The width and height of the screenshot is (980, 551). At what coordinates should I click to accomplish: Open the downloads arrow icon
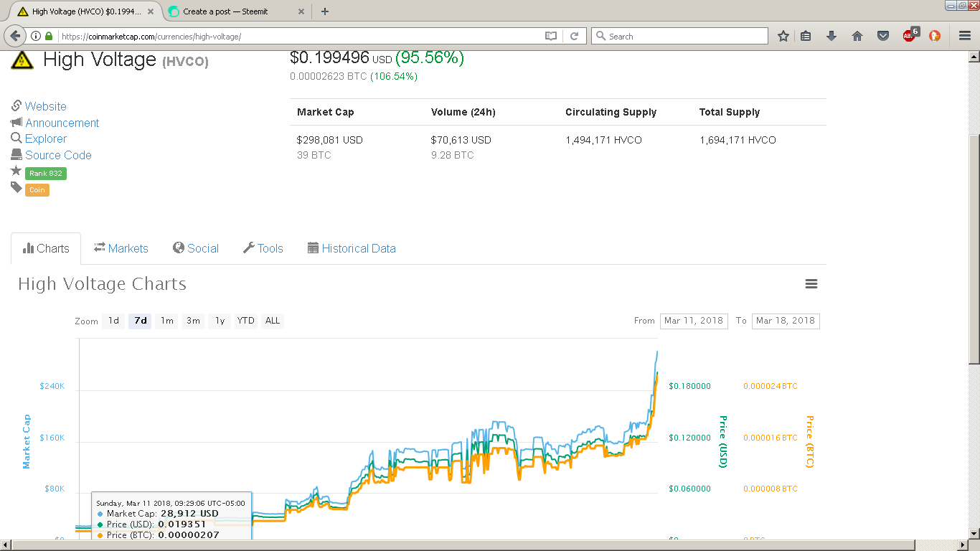[831, 36]
